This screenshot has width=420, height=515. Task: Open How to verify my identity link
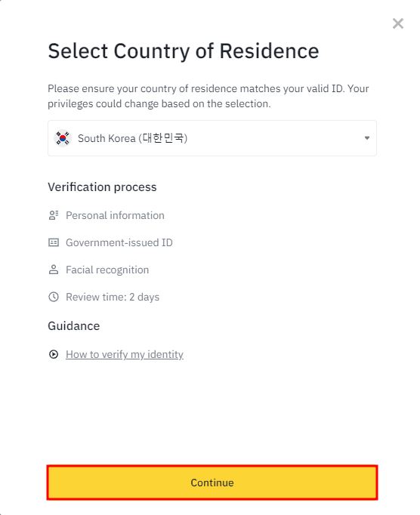(x=125, y=354)
